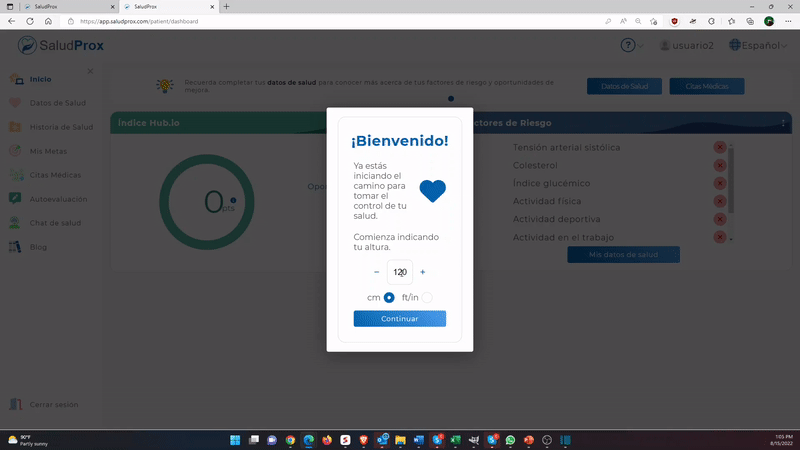Click the red shield extension icon
The width and height of the screenshot is (800, 450).
click(x=674, y=21)
